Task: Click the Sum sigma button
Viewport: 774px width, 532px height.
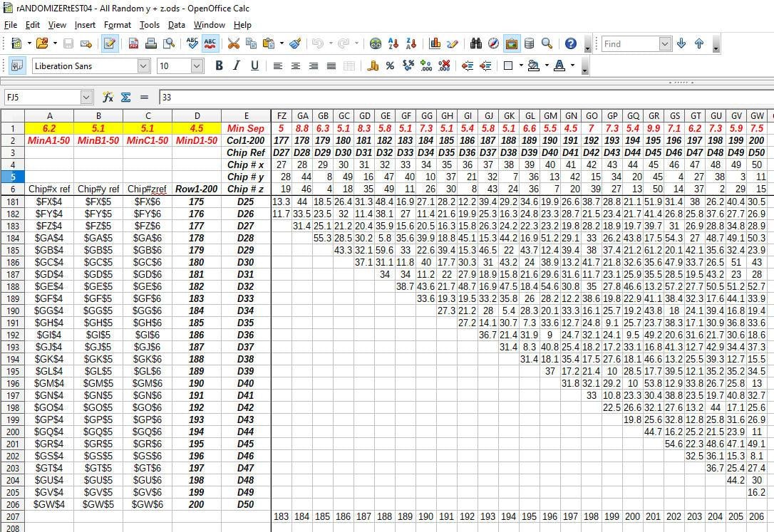Action: (x=126, y=97)
